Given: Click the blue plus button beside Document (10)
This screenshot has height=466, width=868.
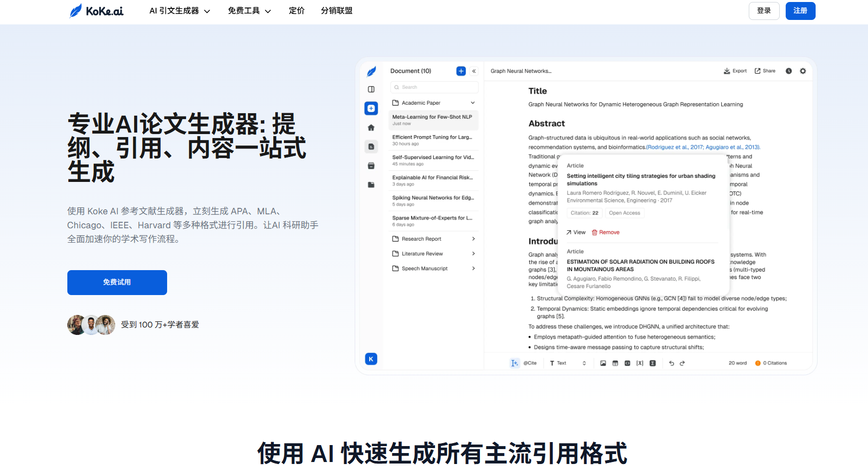Looking at the screenshot, I should (461, 71).
